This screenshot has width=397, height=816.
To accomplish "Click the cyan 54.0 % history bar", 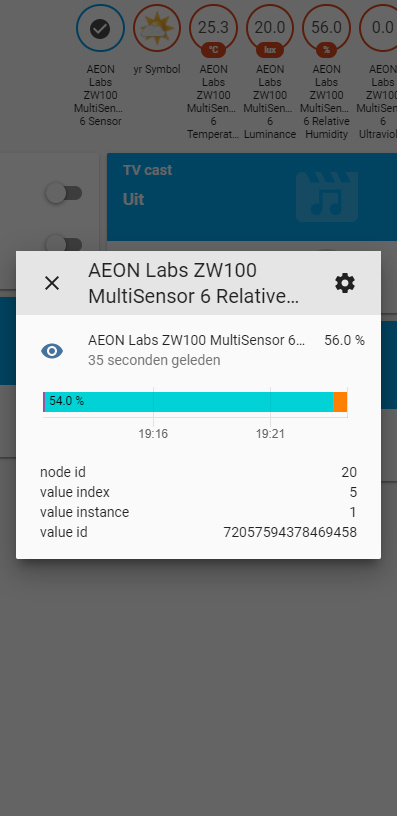I will coord(189,402).
